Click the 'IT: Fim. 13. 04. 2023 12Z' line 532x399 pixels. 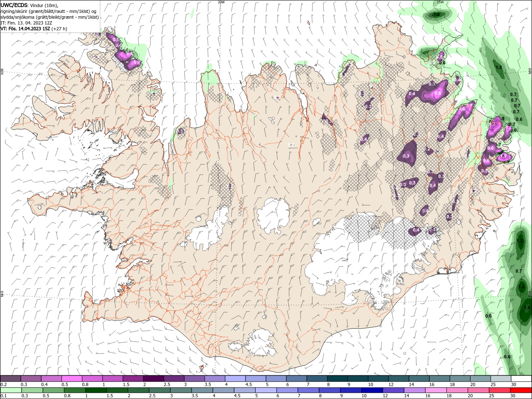(x=26, y=23)
